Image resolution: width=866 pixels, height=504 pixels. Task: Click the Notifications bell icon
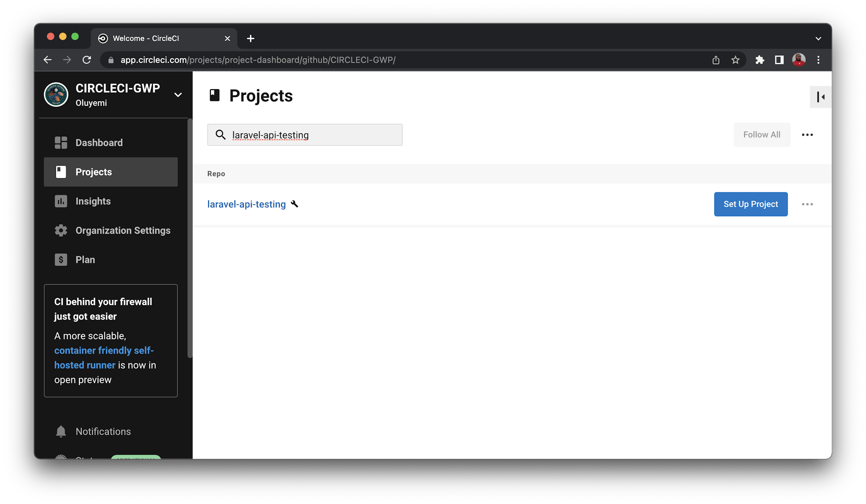click(61, 431)
